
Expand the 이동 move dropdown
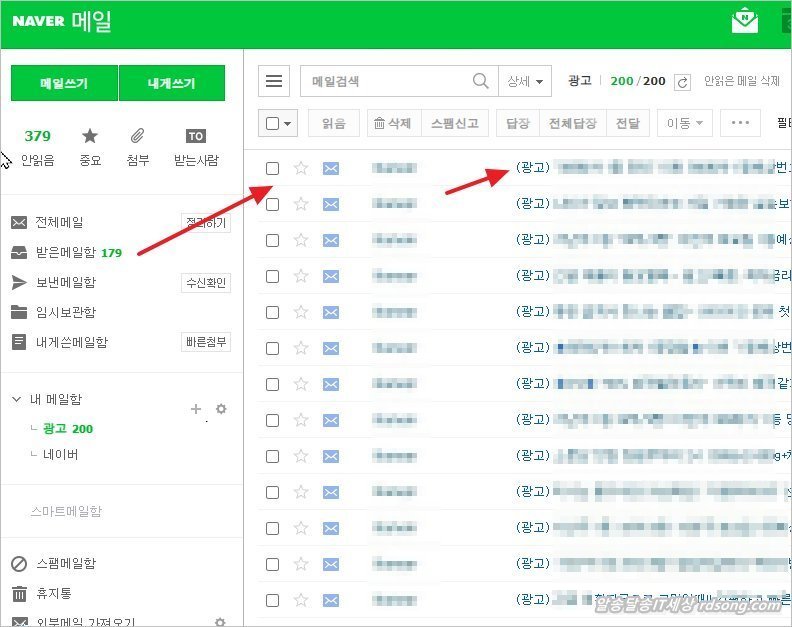(x=684, y=123)
